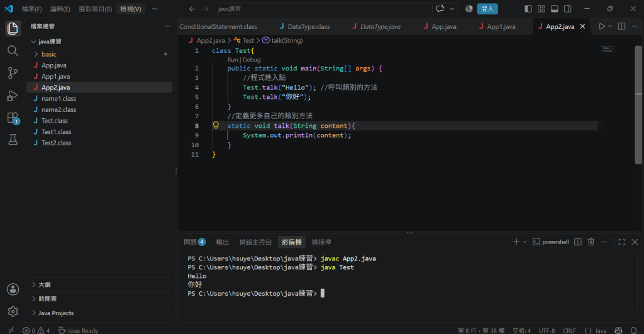Image resolution: width=644 pixels, height=334 pixels.
Task: Click the CRLF line ending status item
Action: pos(569,330)
